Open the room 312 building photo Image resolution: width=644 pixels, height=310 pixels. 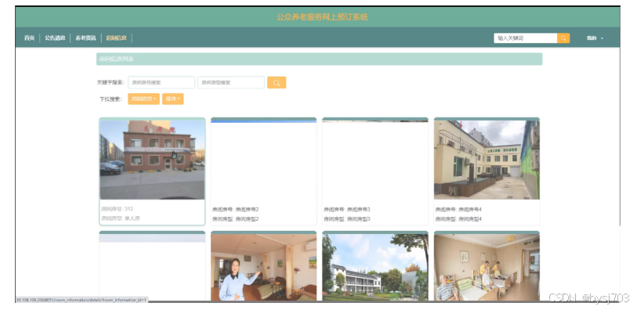152,160
